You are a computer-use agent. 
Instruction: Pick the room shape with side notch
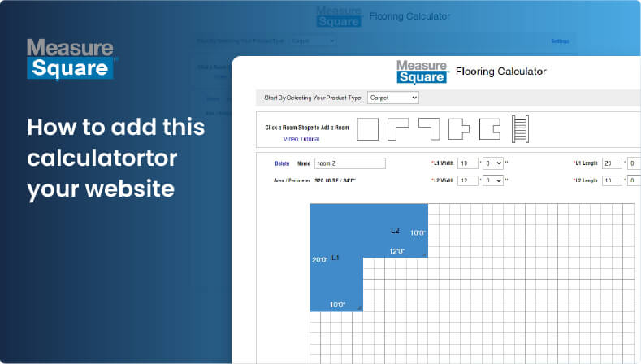490,129
